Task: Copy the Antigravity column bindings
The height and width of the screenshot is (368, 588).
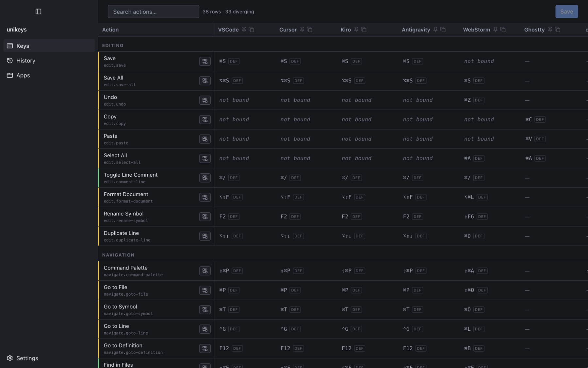Action: pos(443,29)
